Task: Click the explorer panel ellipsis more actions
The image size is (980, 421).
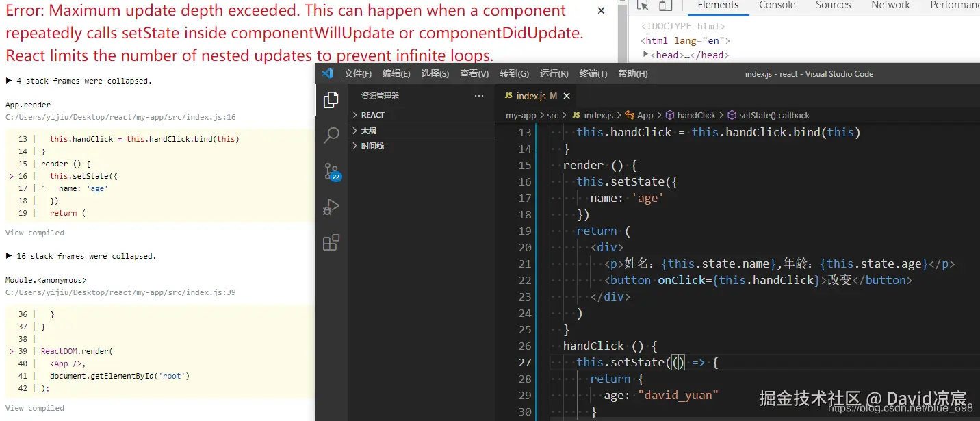Action: pyautogui.click(x=478, y=96)
